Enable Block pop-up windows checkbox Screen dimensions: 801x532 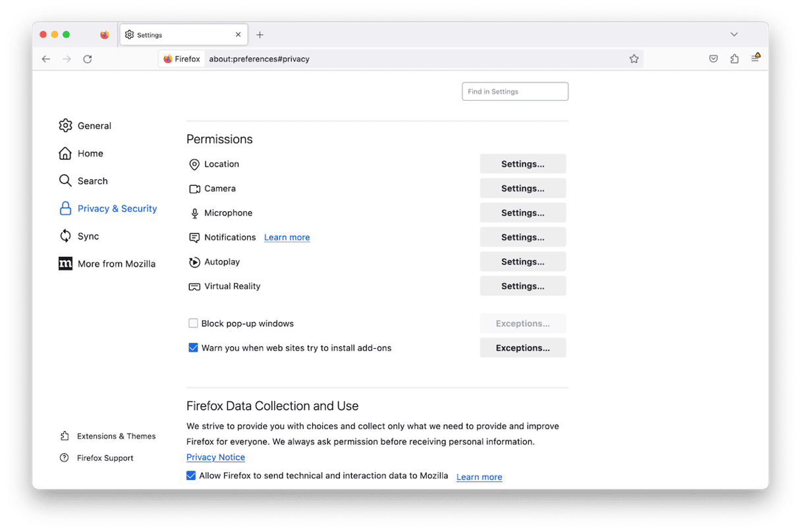[193, 323]
